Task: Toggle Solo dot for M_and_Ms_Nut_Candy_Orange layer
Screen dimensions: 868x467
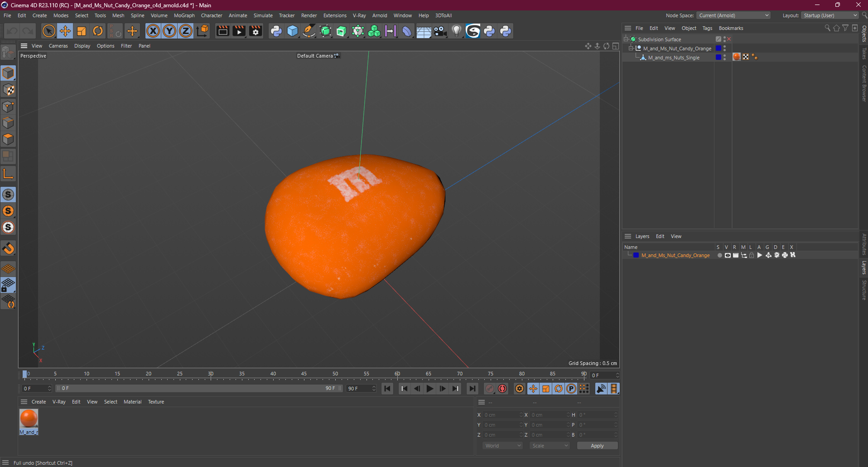Action: [719, 255]
